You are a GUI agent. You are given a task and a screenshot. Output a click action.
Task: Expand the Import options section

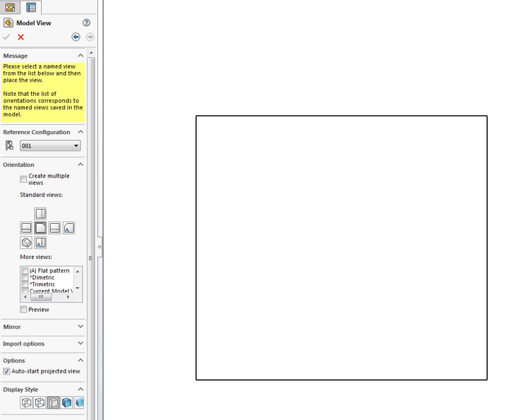click(x=81, y=343)
